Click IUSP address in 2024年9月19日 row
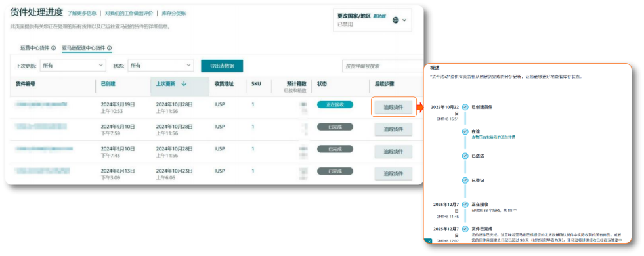Viewport: 644px width, 256px height. [x=220, y=105]
